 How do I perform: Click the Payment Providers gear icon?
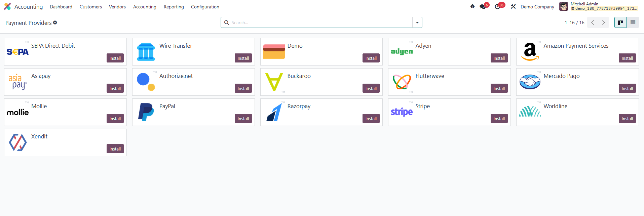[55, 23]
